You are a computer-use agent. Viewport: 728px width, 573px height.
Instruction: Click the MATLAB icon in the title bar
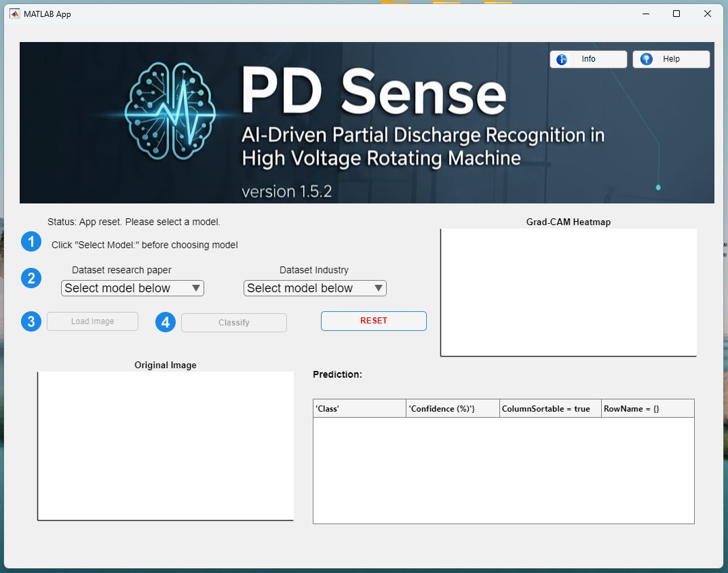coord(14,14)
